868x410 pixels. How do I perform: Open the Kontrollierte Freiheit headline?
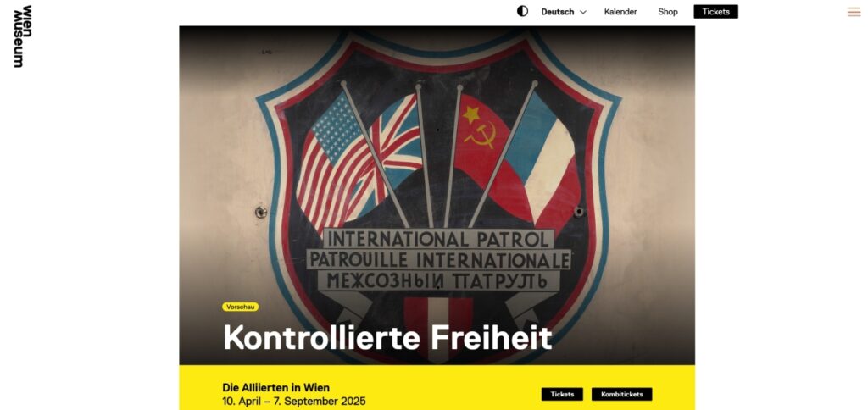click(387, 337)
